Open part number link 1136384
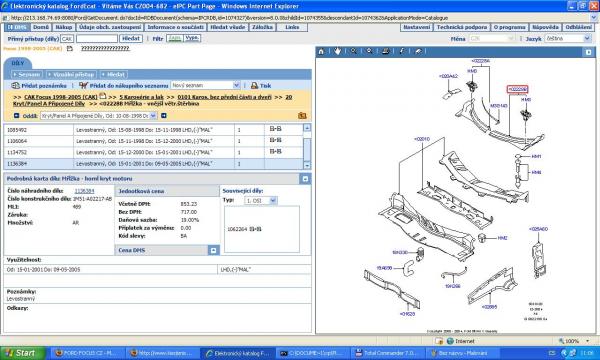 (x=85, y=191)
